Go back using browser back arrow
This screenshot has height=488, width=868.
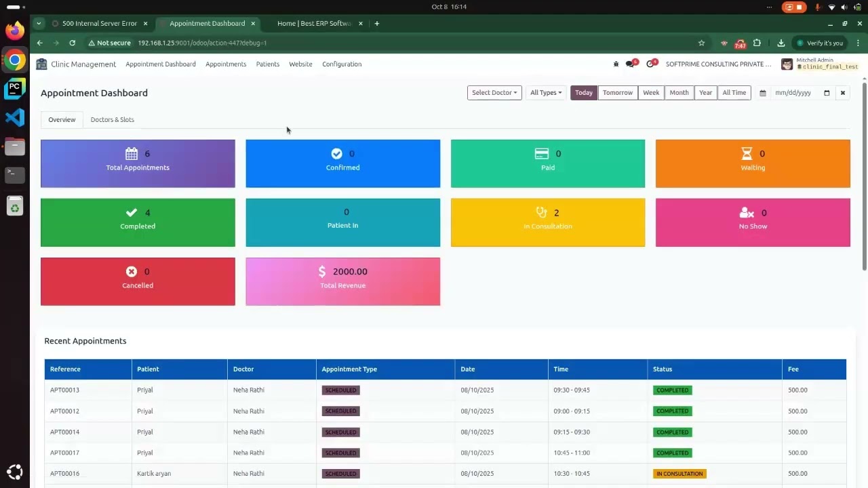coord(39,43)
